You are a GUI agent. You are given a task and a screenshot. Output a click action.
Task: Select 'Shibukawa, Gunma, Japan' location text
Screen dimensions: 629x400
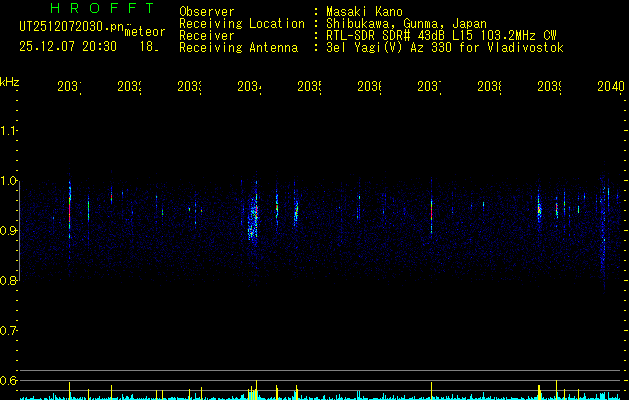click(406, 24)
